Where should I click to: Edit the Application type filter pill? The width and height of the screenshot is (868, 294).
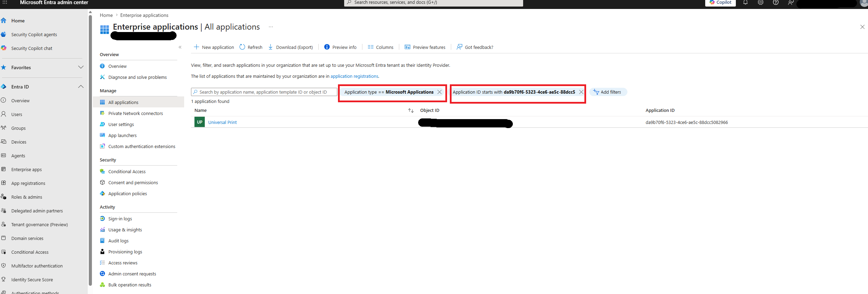(389, 92)
